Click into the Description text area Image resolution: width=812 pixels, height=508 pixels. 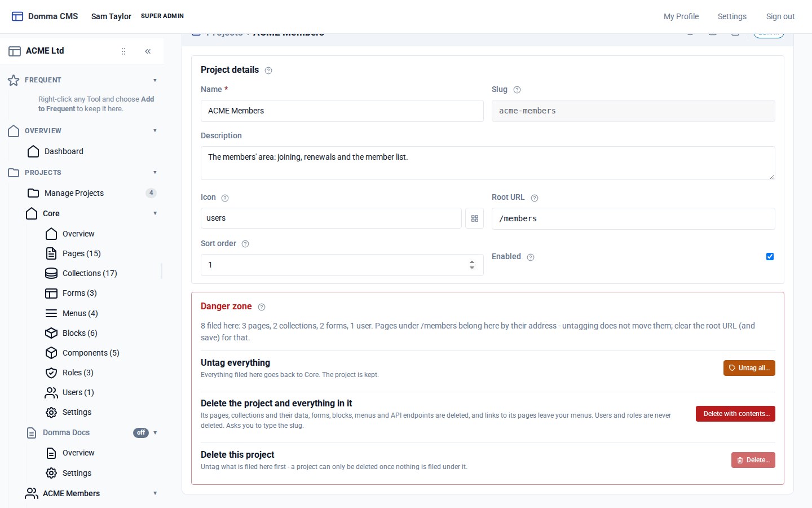pos(488,163)
